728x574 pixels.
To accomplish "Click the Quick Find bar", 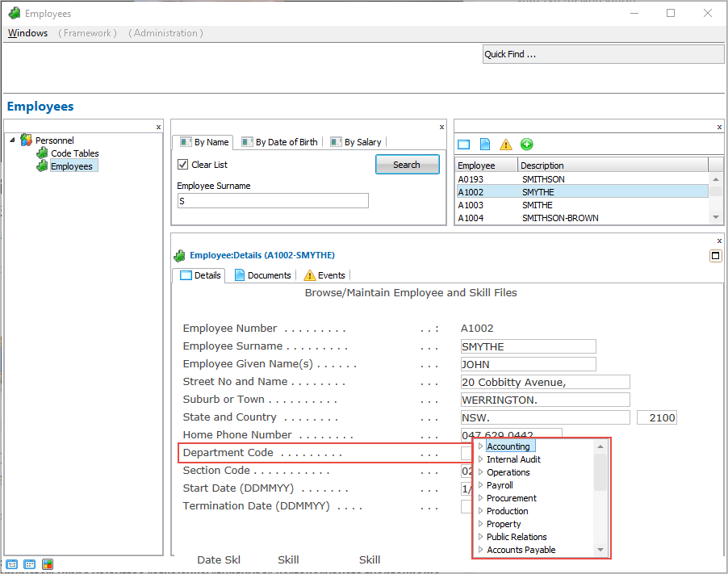I will tap(603, 54).
